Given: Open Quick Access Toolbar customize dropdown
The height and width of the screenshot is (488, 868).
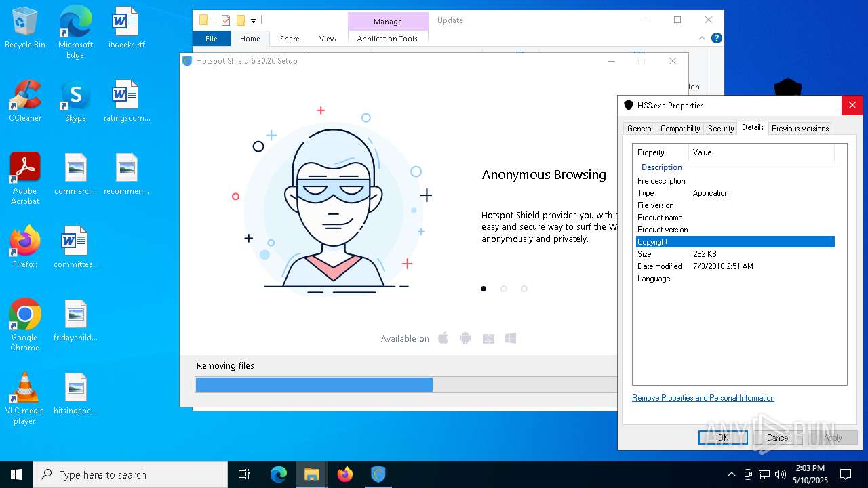Looking at the screenshot, I should pyautogui.click(x=253, y=20).
